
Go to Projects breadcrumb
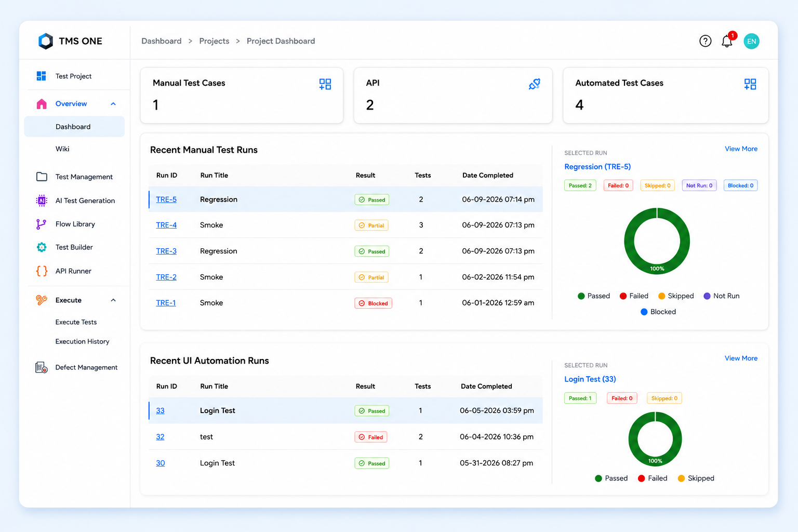point(214,41)
